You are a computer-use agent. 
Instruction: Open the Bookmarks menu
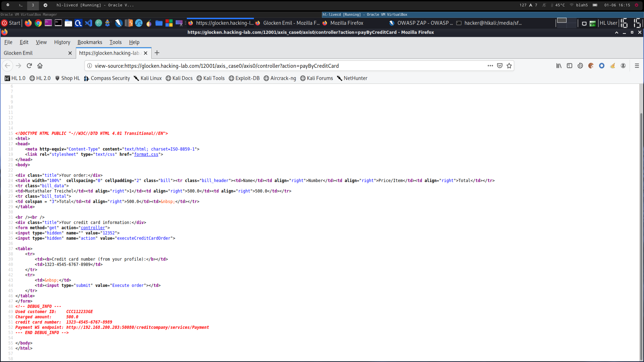[x=90, y=42]
